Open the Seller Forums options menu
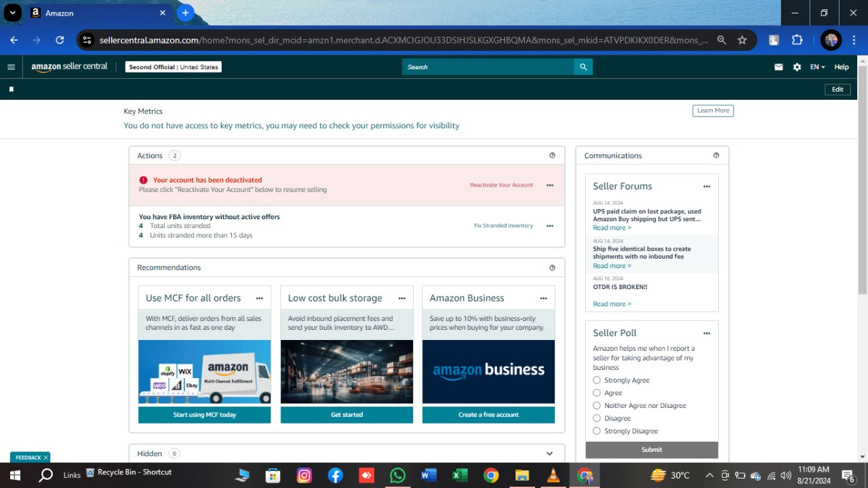Screen dimensions: 868x488 click(x=707, y=186)
